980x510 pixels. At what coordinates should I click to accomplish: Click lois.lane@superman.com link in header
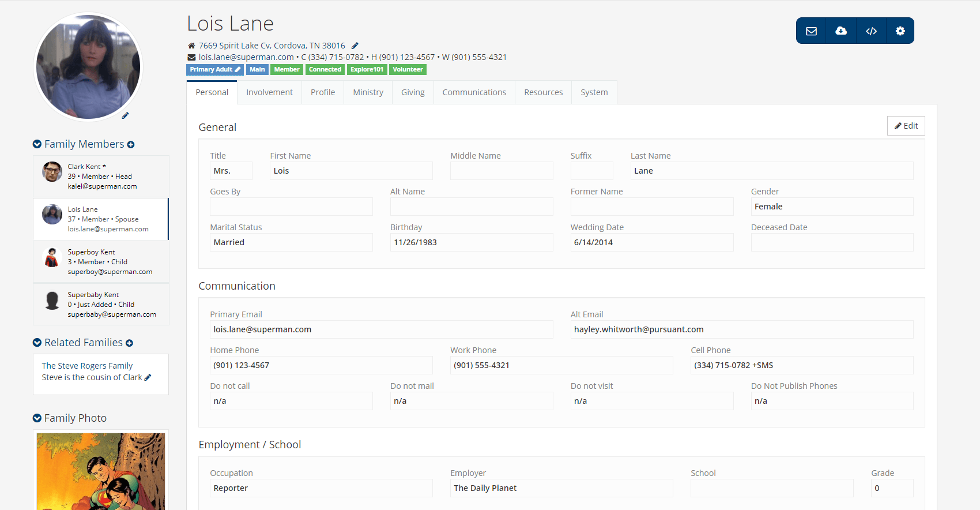(246, 57)
